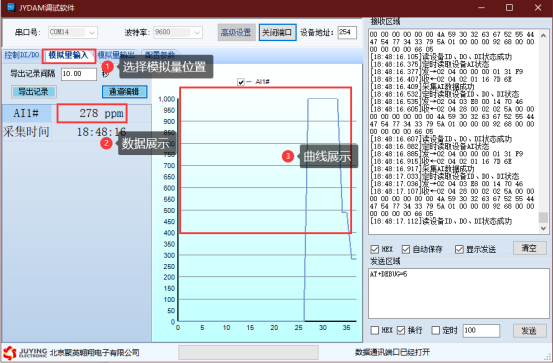Click the status bar progress bar
The image size is (553, 363).
tap(249, 352)
